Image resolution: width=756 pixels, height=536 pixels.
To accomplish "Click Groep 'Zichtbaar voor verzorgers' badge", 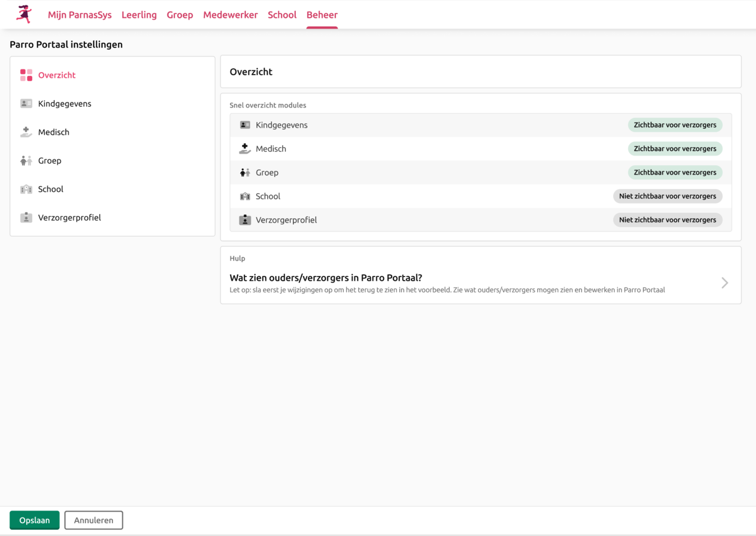I will pos(675,172).
